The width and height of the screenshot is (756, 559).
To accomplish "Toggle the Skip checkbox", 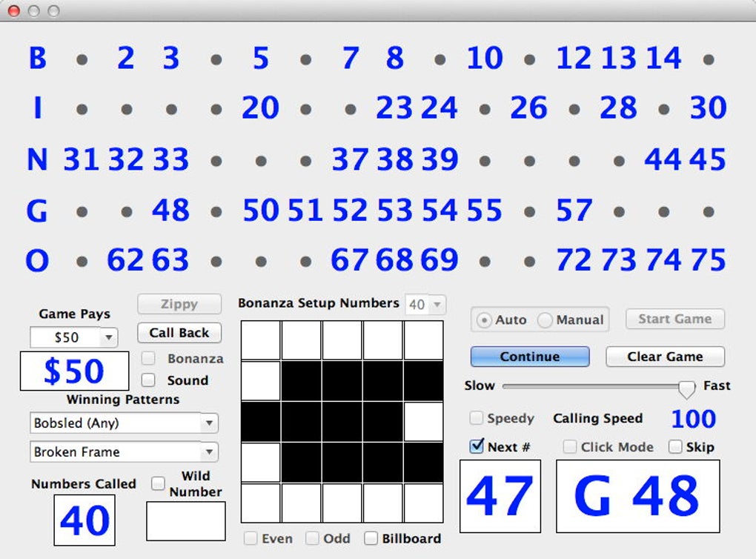I will pos(675,447).
